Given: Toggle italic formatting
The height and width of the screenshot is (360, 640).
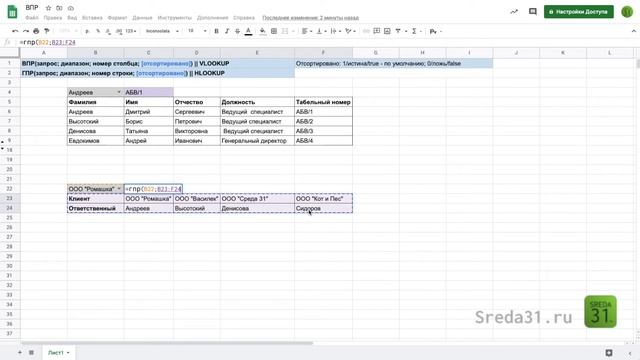Looking at the screenshot, I should pos(227,31).
